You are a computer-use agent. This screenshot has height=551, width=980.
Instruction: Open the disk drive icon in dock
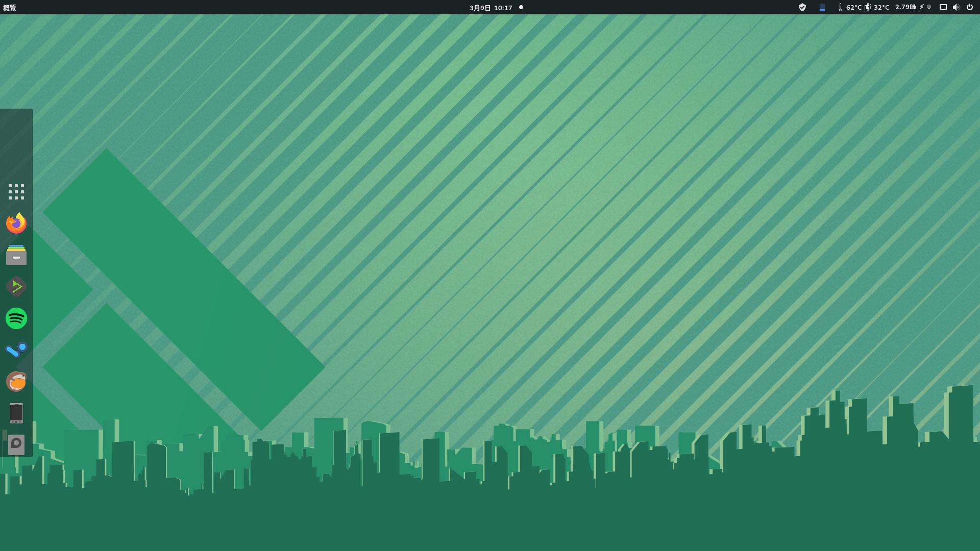point(16,445)
